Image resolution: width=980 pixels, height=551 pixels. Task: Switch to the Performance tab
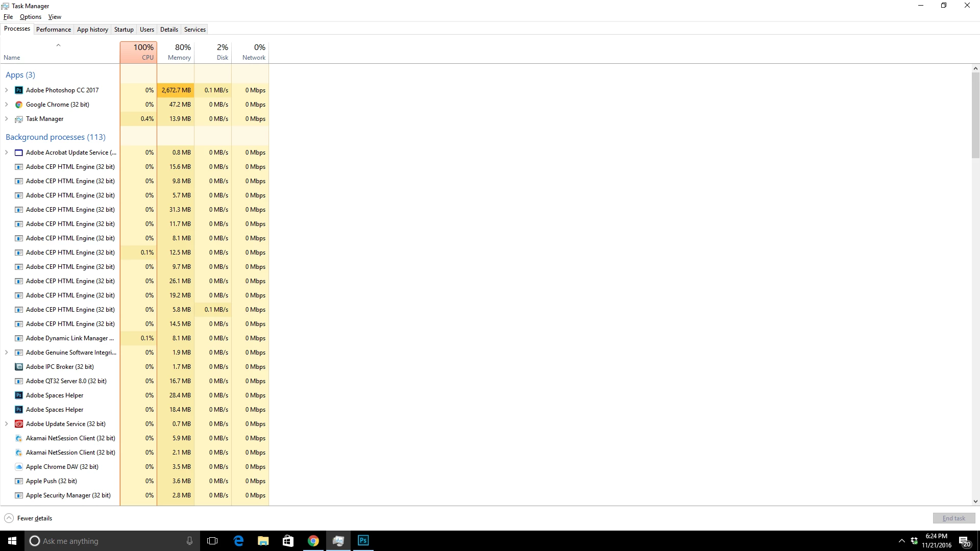(54, 30)
